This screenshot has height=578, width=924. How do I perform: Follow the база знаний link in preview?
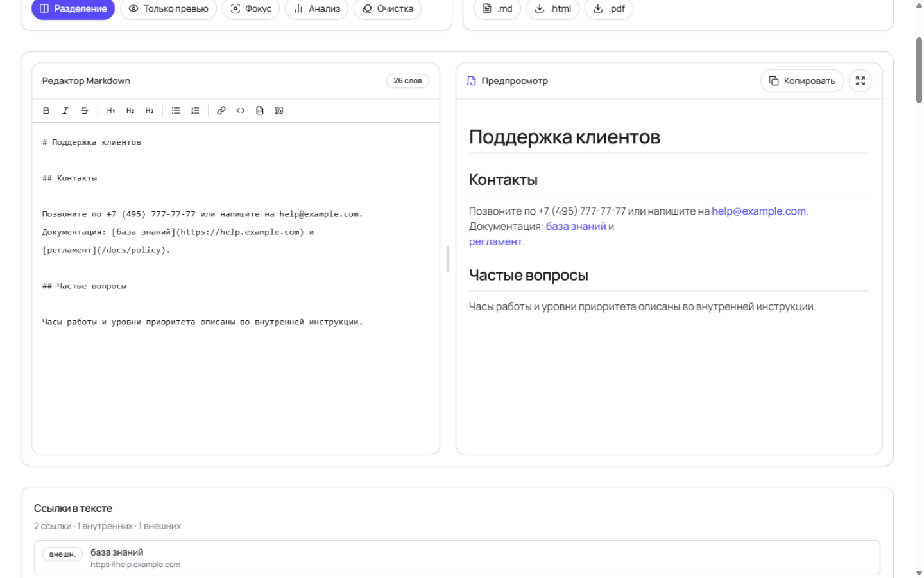tap(576, 227)
